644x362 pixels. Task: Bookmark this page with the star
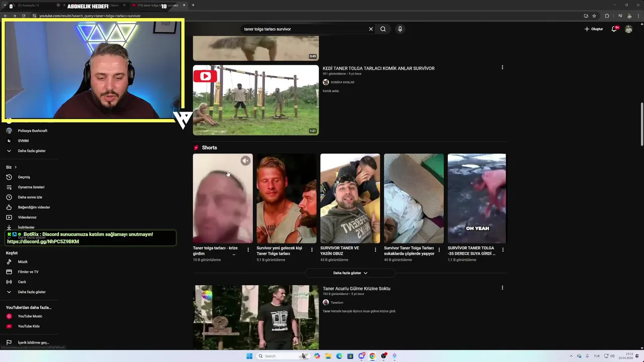click(594, 16)
